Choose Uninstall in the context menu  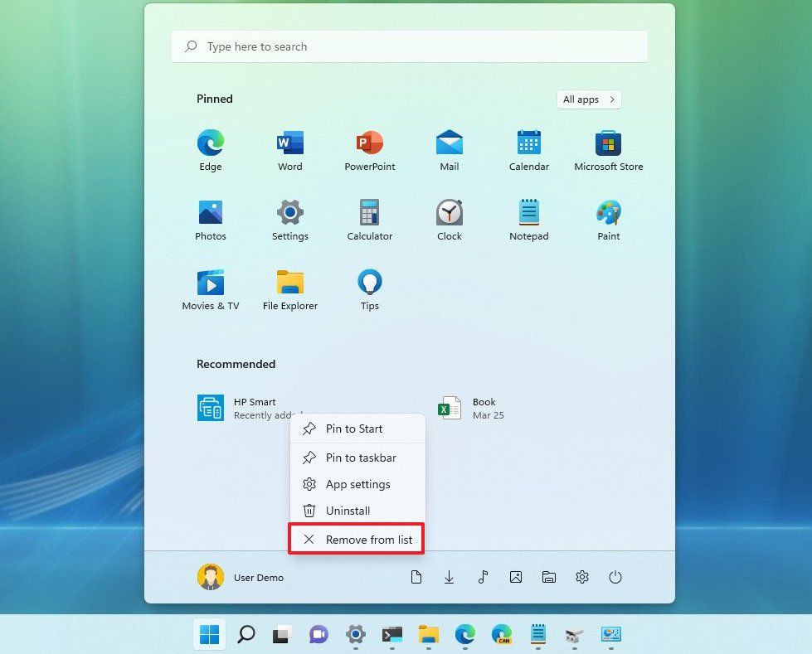pos(347,511)
